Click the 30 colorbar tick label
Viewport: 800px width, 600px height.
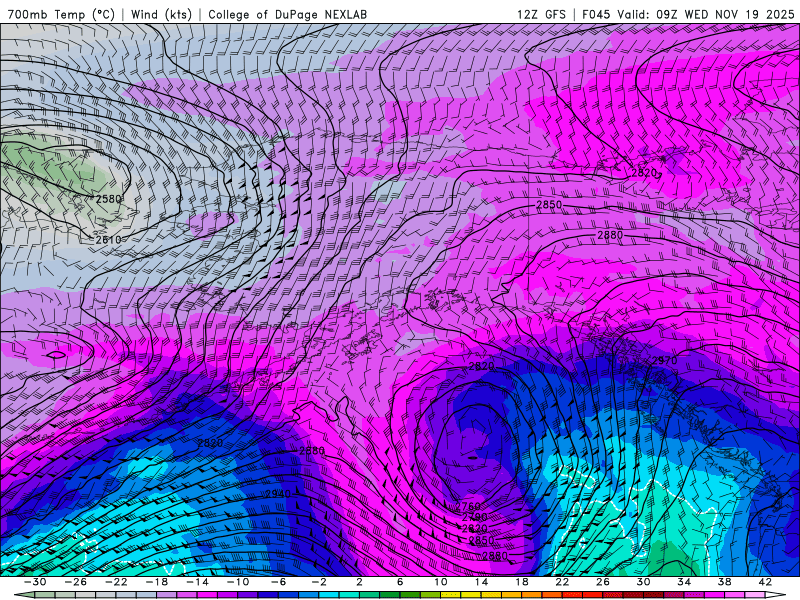643,582
